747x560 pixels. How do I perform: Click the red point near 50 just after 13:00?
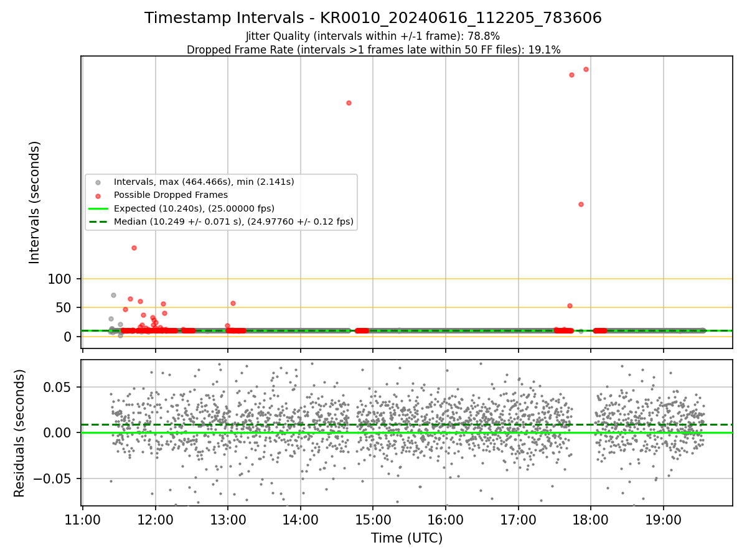point(233,303)
